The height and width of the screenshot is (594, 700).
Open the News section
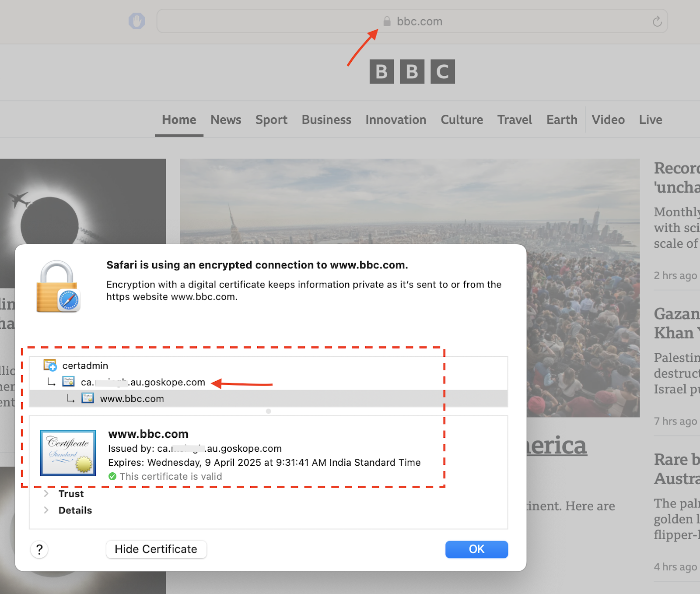click(x=226, y=120)
